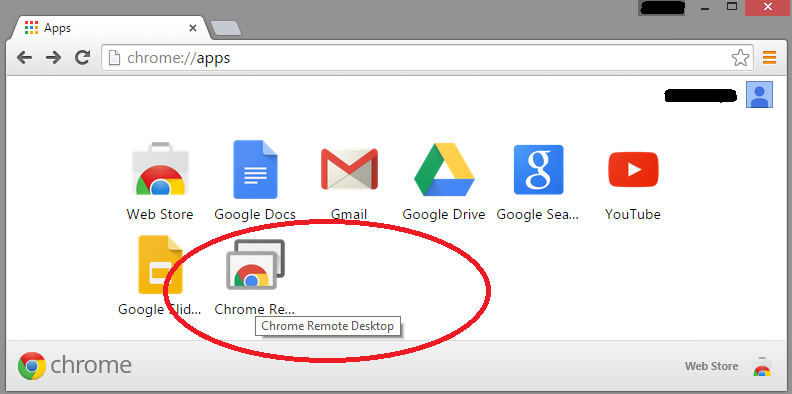Image resolution: width=792 pixels, height=394 pixels.
Task: Click the Web Store bag icon in the footer
Action: coord(762,366)
